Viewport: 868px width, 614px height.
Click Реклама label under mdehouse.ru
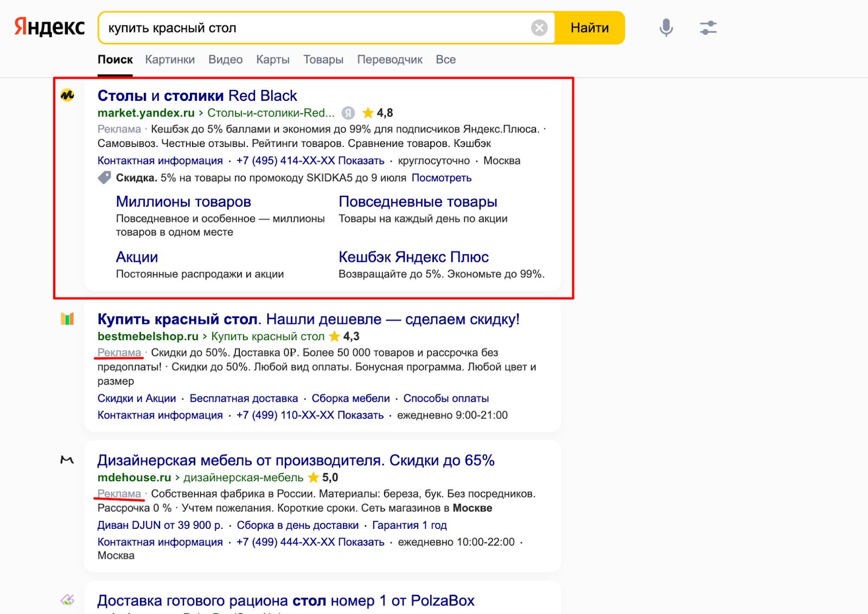(x=119, y=494)
